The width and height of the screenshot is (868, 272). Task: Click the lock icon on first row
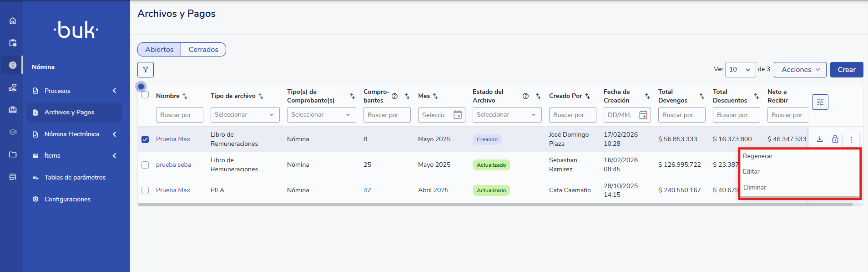tap(835, 139)
